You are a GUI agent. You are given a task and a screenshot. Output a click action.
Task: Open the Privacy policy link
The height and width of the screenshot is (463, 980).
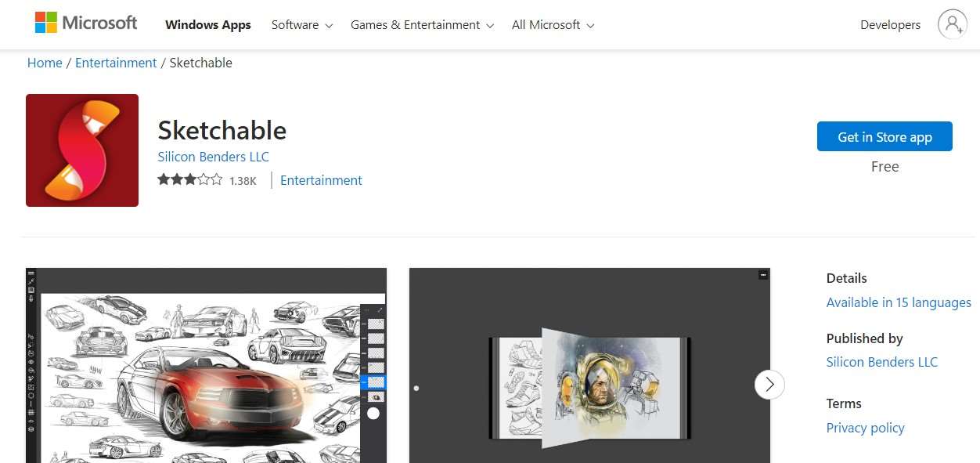(865, 428)
